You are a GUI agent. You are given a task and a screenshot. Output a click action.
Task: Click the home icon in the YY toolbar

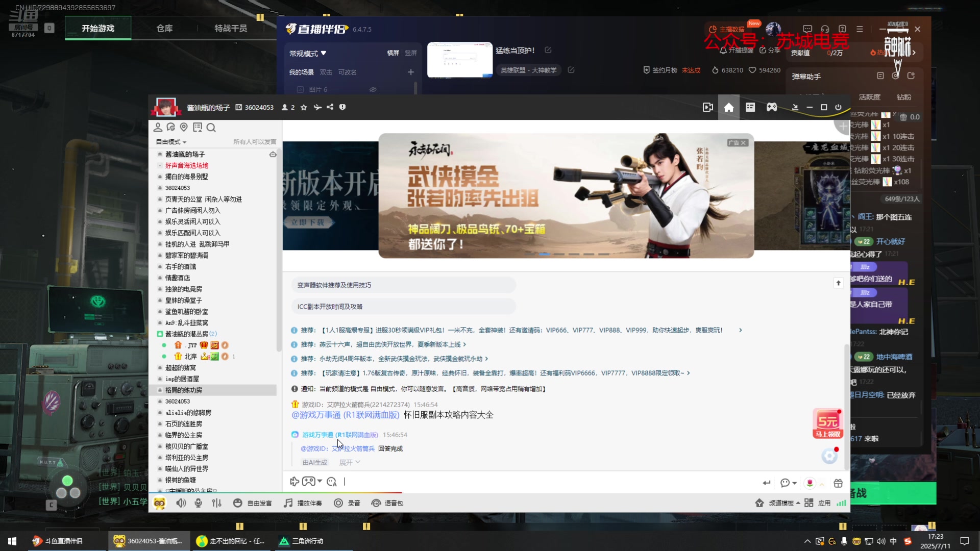pos(728,107)
